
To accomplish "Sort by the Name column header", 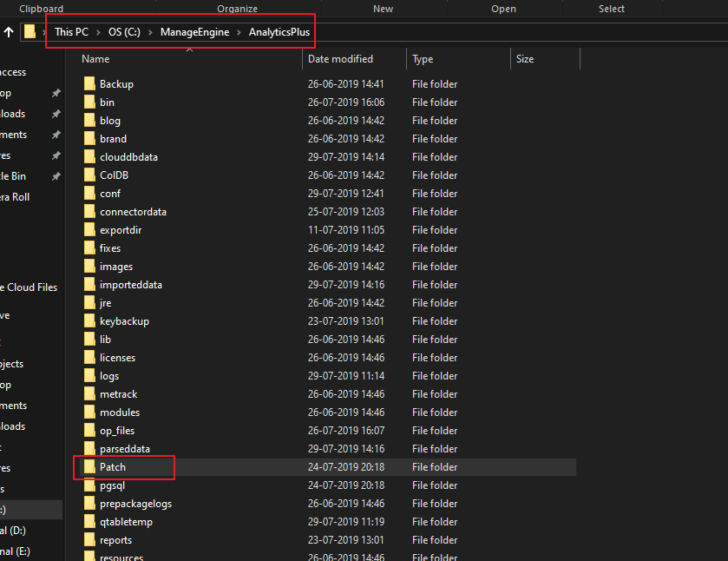I will (x=95, y=59).
